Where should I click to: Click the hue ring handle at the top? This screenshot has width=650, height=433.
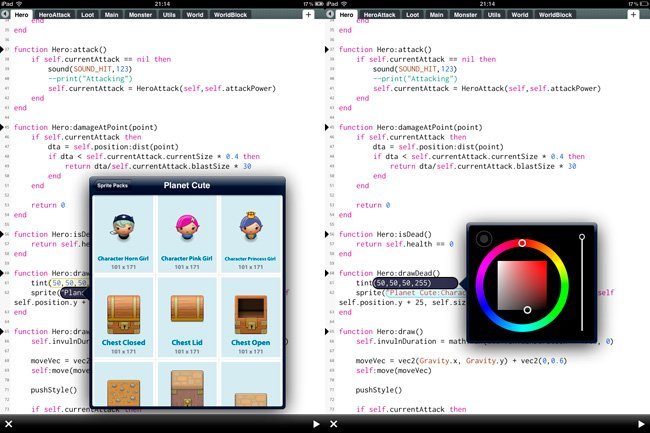click(522, 243)
